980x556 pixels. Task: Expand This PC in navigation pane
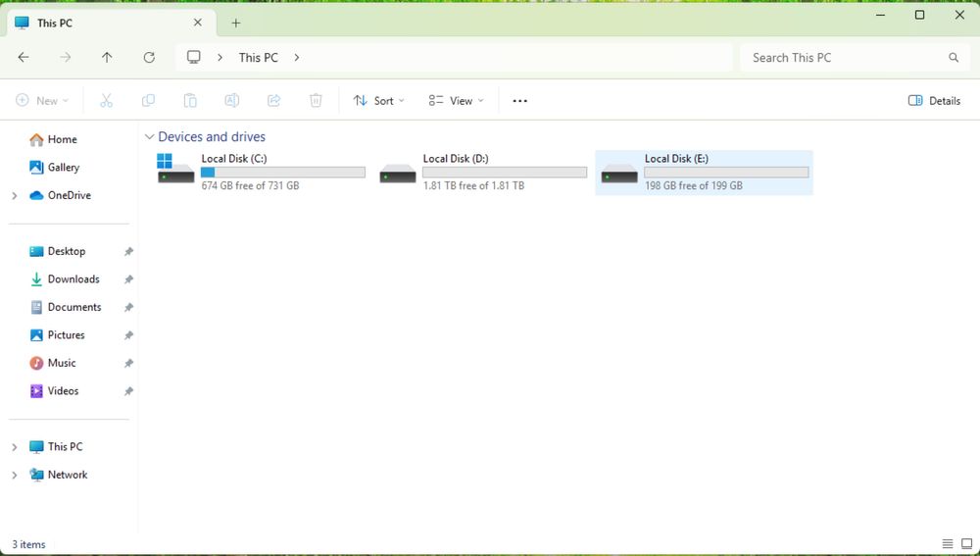point(15,447)
